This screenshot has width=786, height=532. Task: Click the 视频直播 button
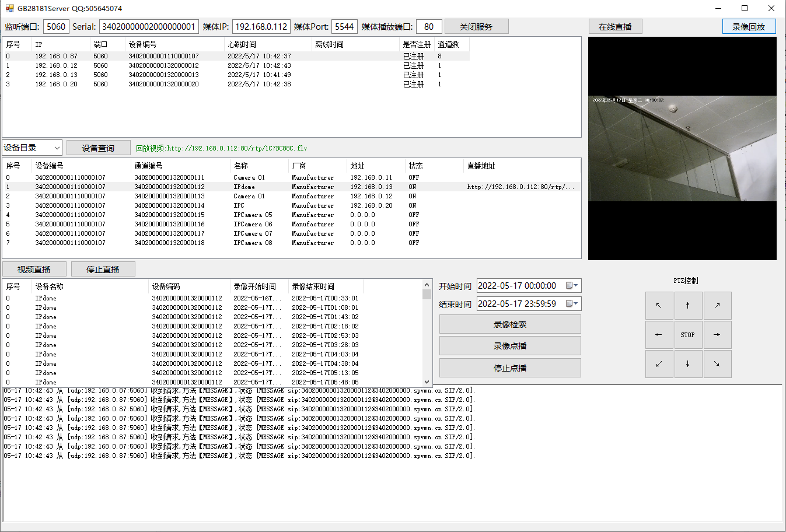34,269
